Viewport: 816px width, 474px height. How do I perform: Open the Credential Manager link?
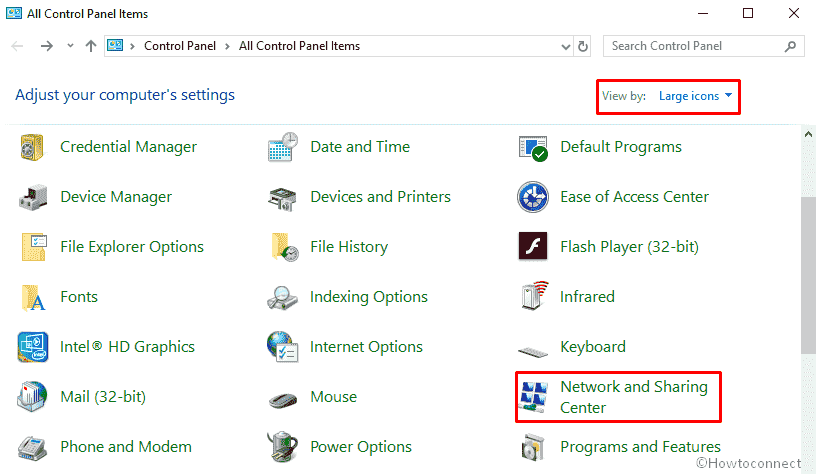(x=128, y=147)
